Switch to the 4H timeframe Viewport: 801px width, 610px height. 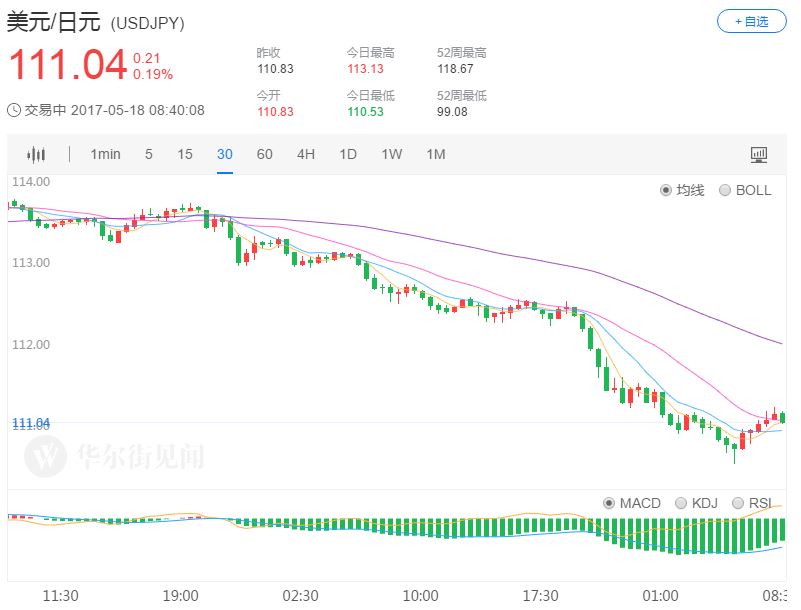(x=306, y=154)
